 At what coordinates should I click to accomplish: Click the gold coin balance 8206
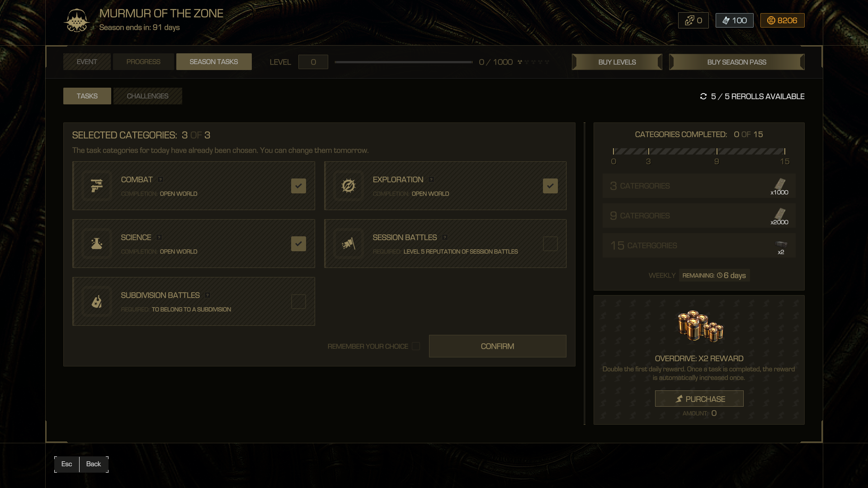tap(782, 20)
